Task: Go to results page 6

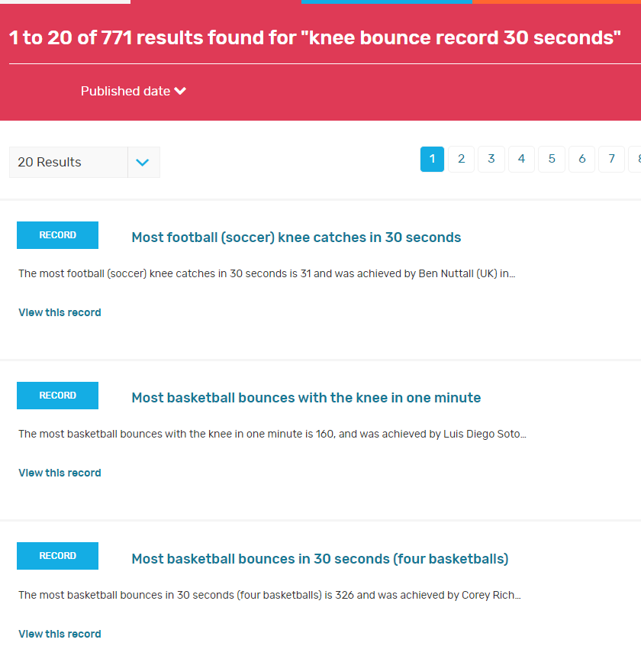Action: (581, 159)
